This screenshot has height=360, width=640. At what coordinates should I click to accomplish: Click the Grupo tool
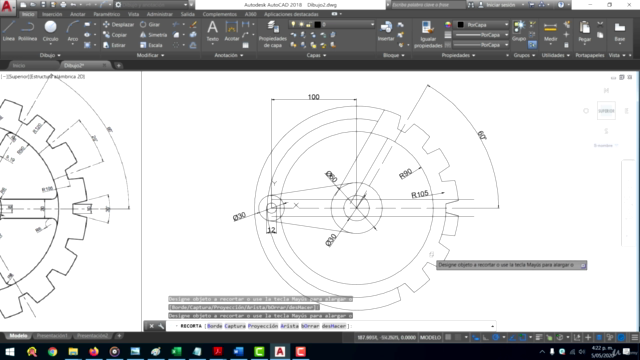pos(519,31)
